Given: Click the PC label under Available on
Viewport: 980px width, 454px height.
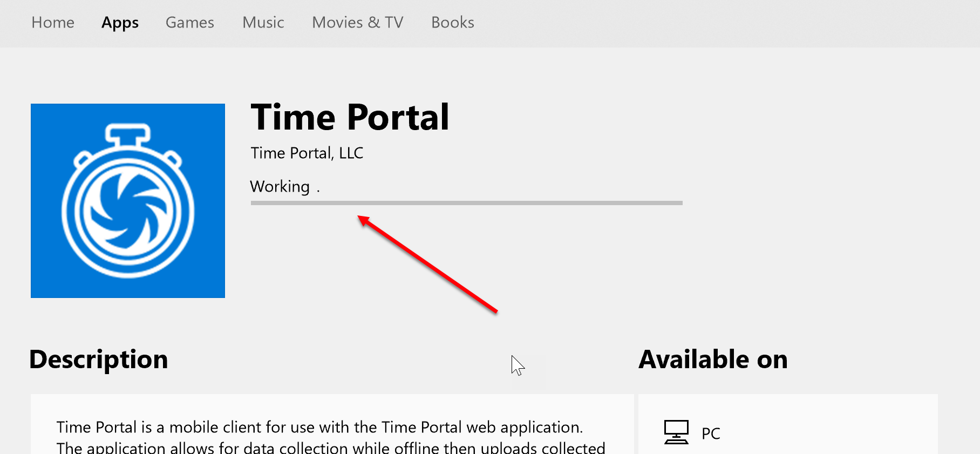Looking at the screenshot, I should coord(711,433).
